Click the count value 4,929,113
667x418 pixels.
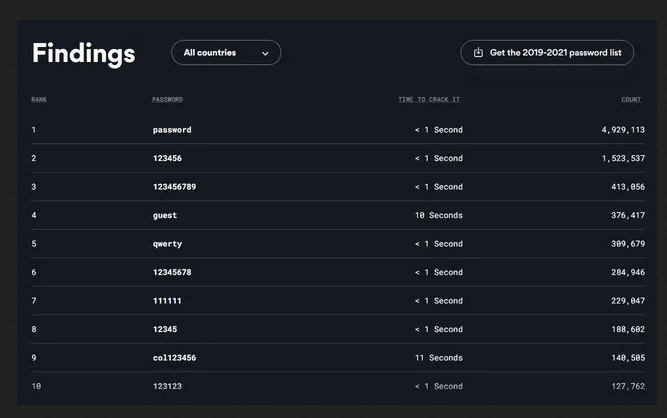(623, 130)
